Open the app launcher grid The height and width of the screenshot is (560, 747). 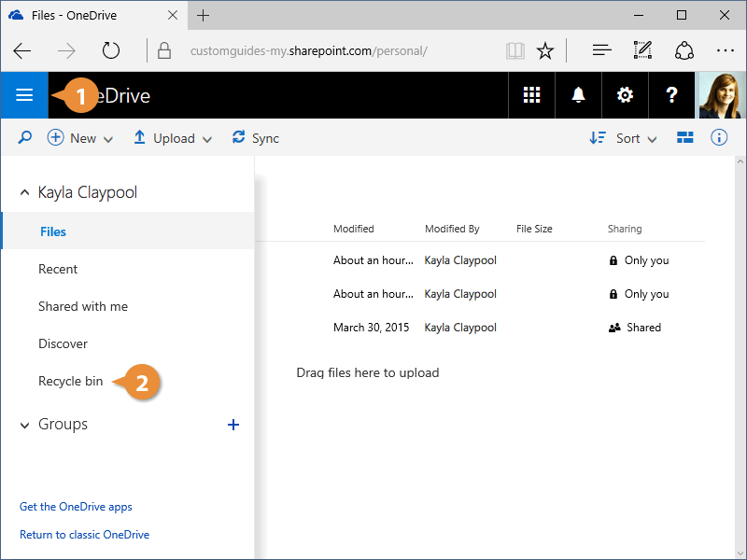(x=532, y=95)
